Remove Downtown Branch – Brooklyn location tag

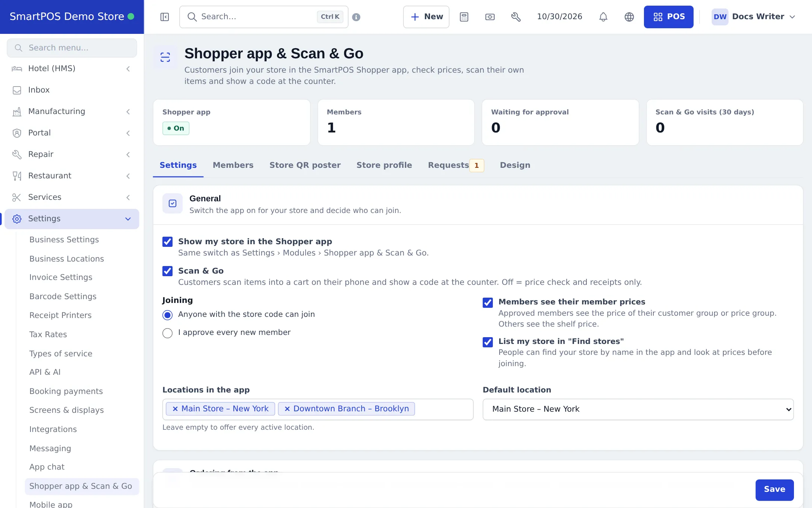click(x=287, y=409)
